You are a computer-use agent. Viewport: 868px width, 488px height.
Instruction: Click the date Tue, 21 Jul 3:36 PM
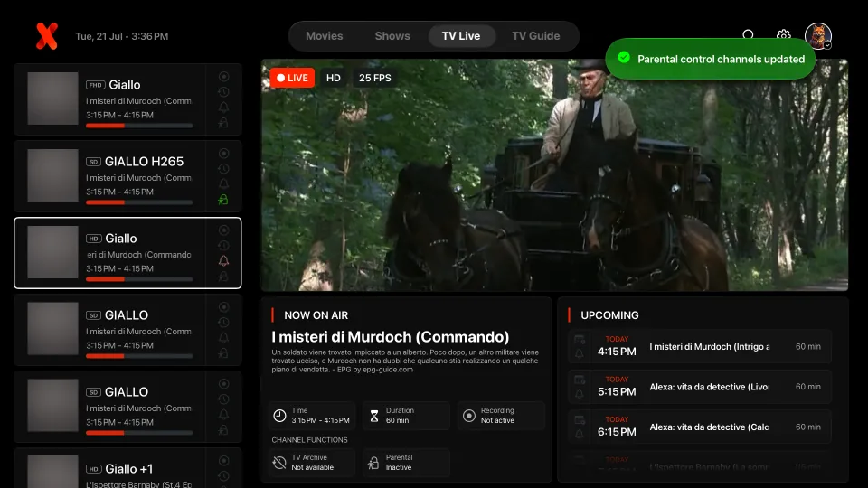[x=122, y=36]
